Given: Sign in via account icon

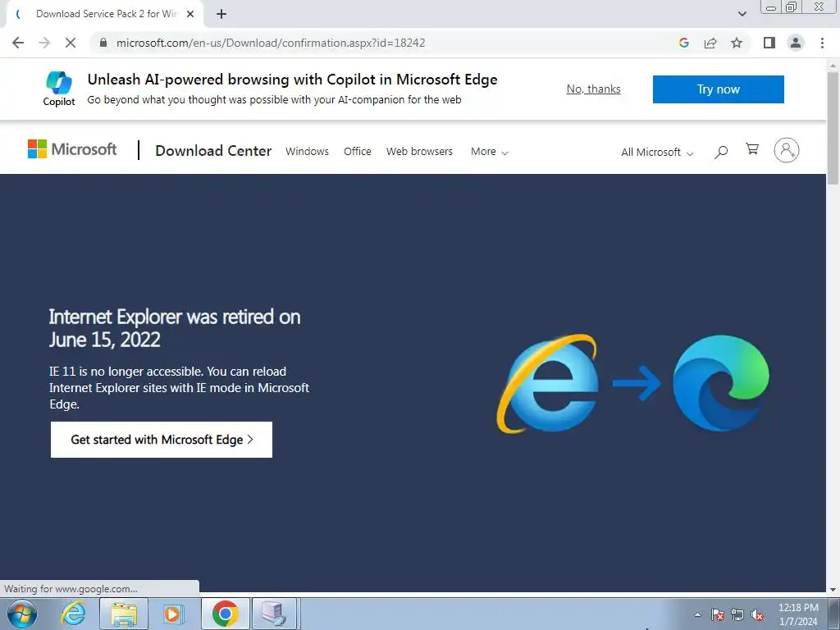Looking at the screenshot, I should tap(787, 151).
